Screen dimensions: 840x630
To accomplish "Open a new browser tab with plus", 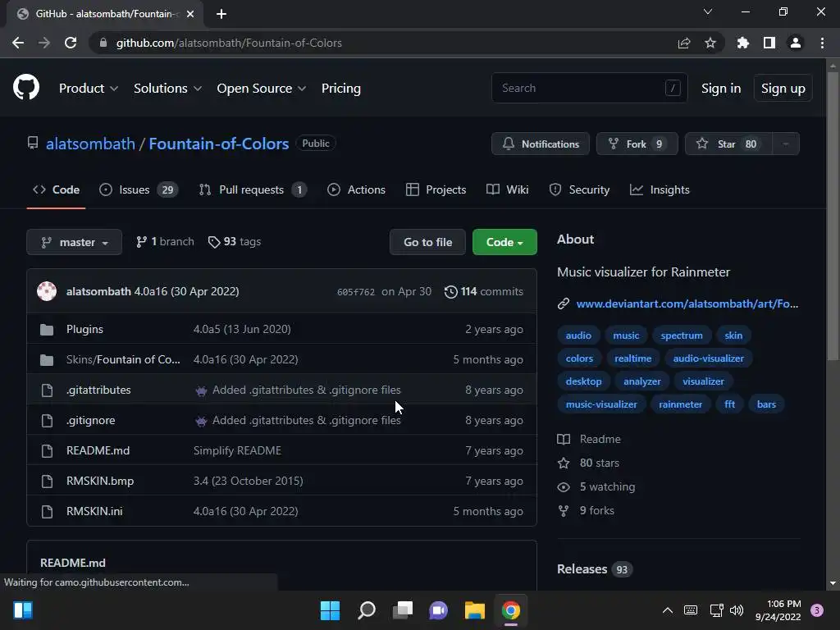I will click(x=221, y=14).
